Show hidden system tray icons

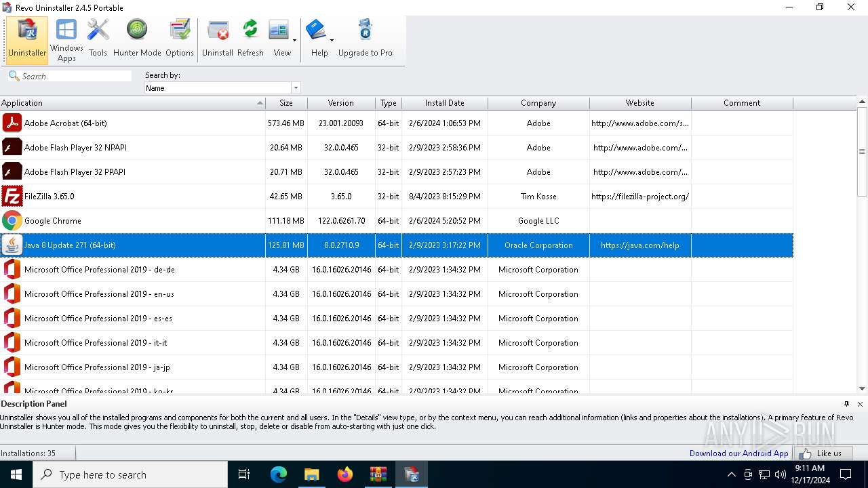click(x=731, y=474)
